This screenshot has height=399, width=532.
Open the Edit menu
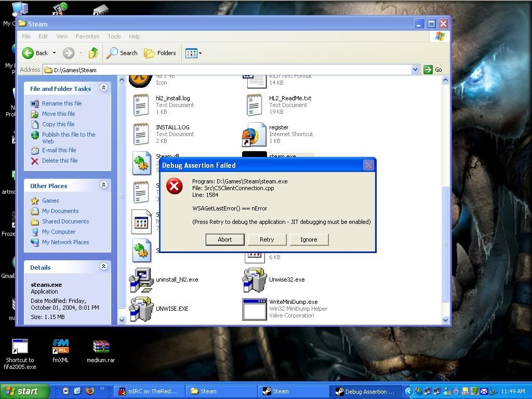pyautogui.click(x=43, y=36)
